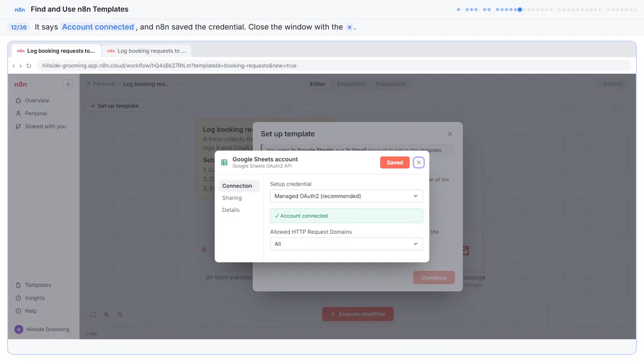
Task: Click the n8n logo in sidebar
Action: 21,84
